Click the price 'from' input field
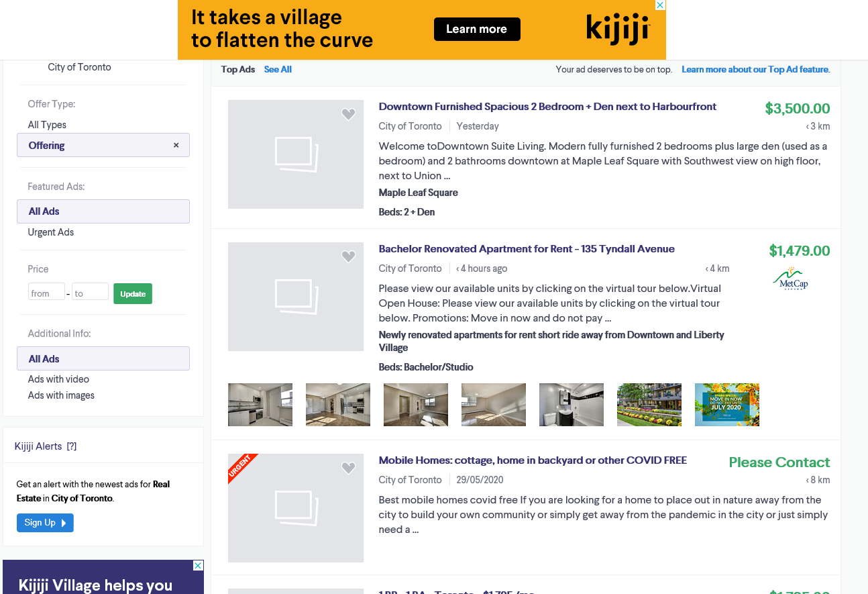 (x=46, y=293)
